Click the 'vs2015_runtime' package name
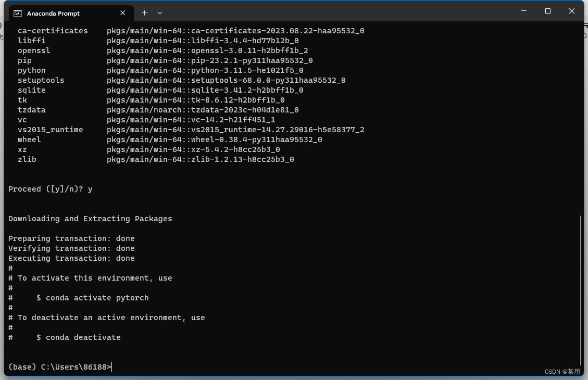This screenshot has height=380, width=588. click(x=50, y=130)
